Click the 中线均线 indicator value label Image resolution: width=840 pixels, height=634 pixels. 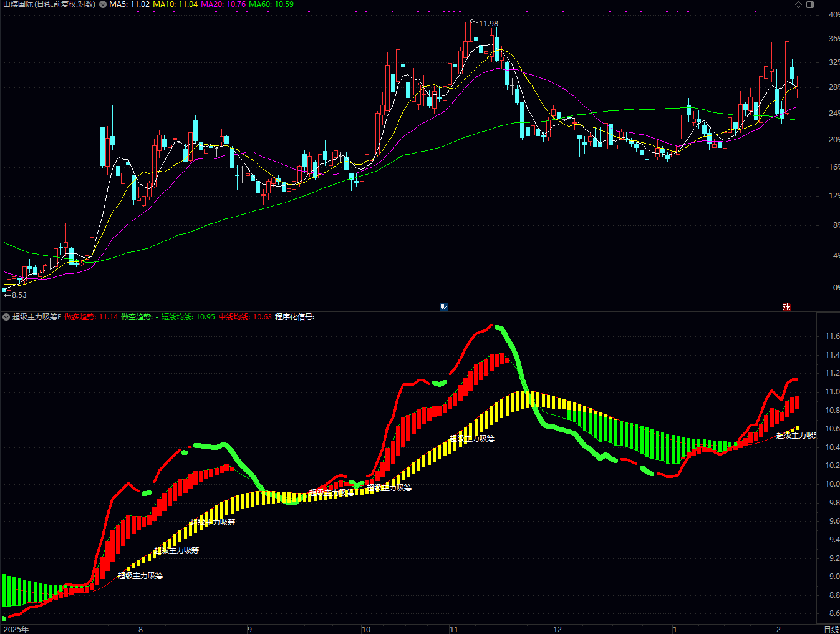(x=245, y=317)
